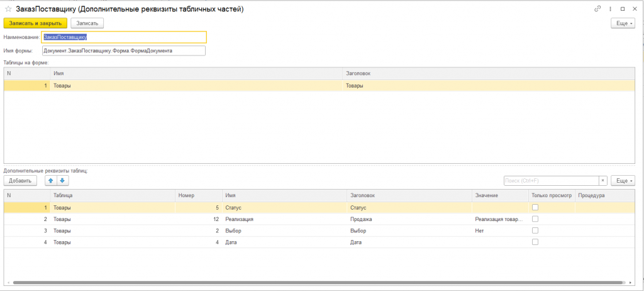Screen dimensions: 644x291
Task: Toggle Только просмотр for Дата row
Action: point(535,242)
